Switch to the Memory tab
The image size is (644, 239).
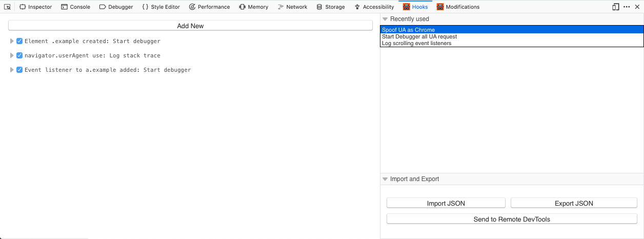[x=253, y=7]
